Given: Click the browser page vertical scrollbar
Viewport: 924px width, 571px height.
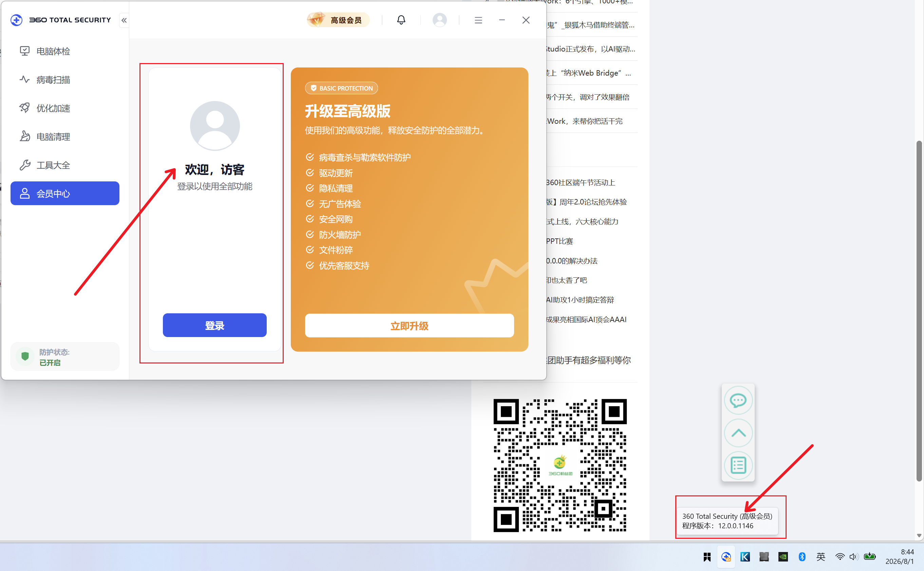Looking at the screenshot, I should [x=919, y=311].
